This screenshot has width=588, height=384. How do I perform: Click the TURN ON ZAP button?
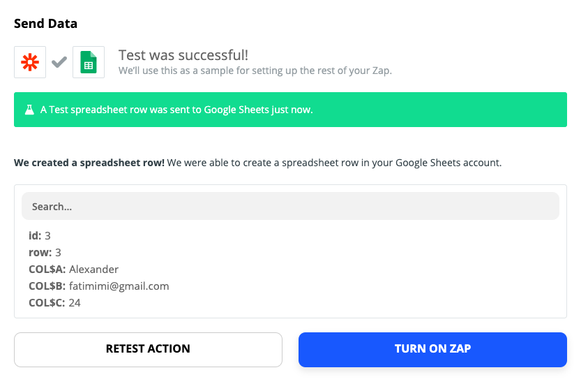click(x=432, y=350)
